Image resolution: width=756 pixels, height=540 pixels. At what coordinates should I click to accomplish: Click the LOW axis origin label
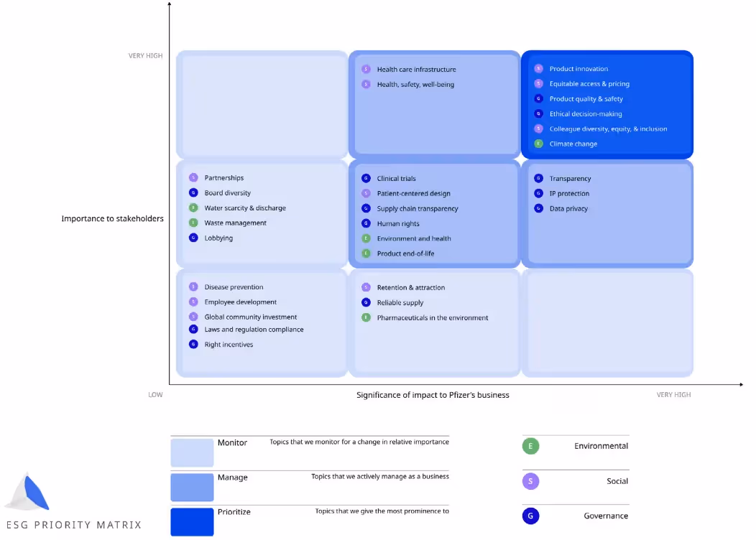pos(155,394)
